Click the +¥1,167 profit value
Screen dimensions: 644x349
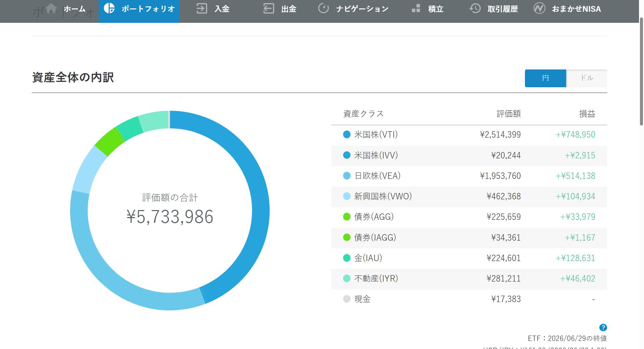580,238
